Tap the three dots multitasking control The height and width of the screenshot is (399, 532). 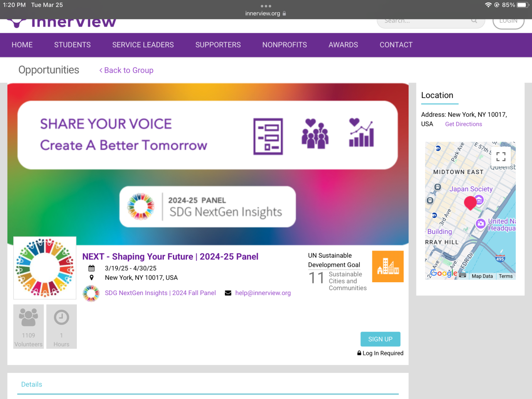tap(266, 6)
